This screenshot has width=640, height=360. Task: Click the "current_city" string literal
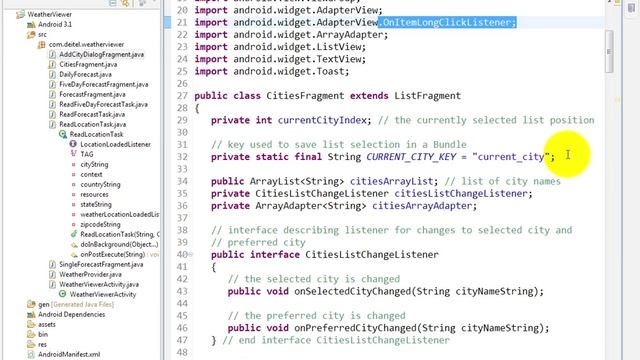[x=511, y=157]
